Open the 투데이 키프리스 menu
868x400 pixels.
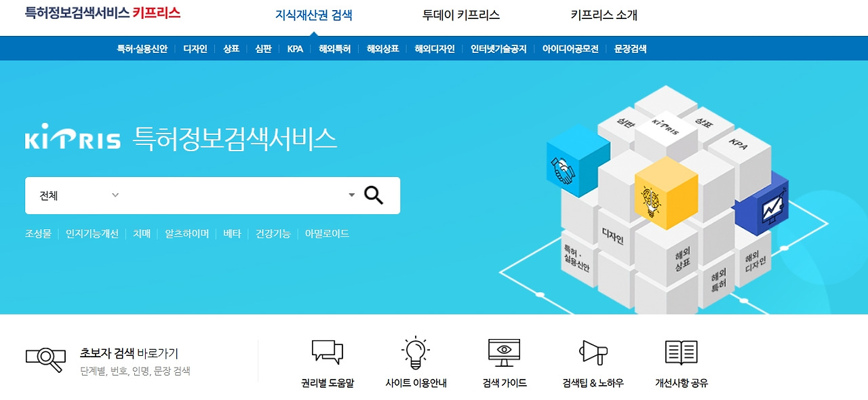coord(461,15)
